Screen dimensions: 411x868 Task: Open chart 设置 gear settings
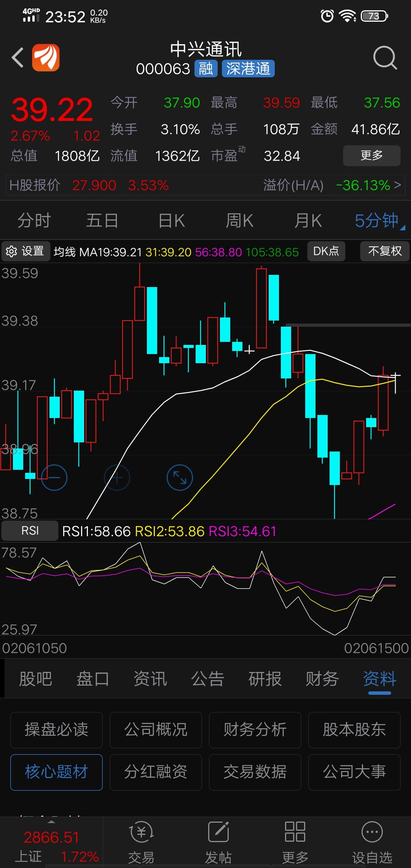(25, 251)
